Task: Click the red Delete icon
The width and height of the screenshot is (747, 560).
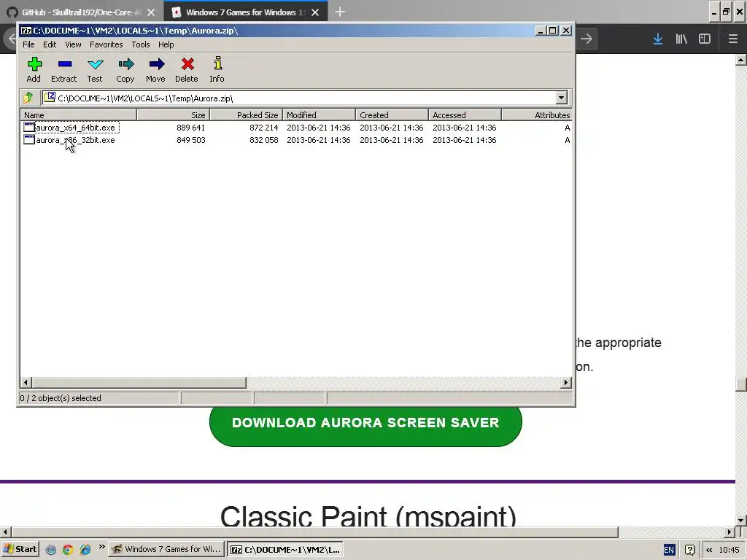Action: 187,64
